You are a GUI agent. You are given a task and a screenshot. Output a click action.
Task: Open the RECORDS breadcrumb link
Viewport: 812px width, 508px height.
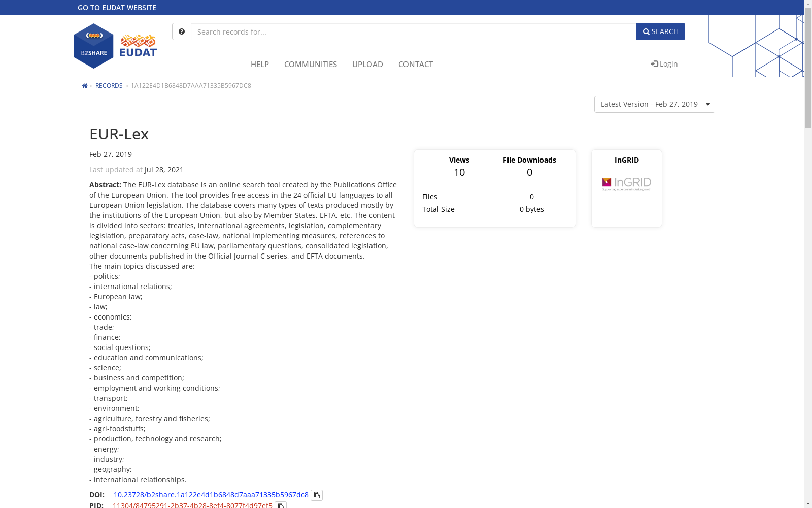click(x=109, y=86)
